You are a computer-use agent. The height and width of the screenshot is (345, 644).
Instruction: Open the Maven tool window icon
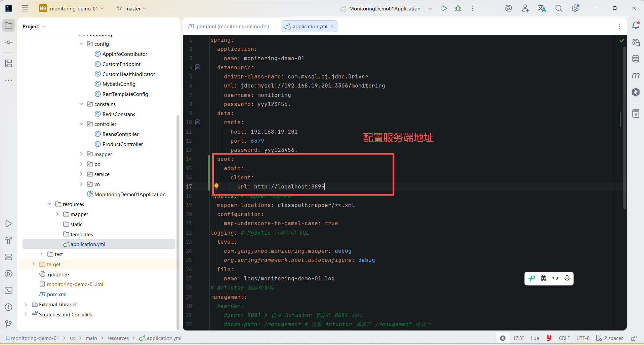point(636,75)
